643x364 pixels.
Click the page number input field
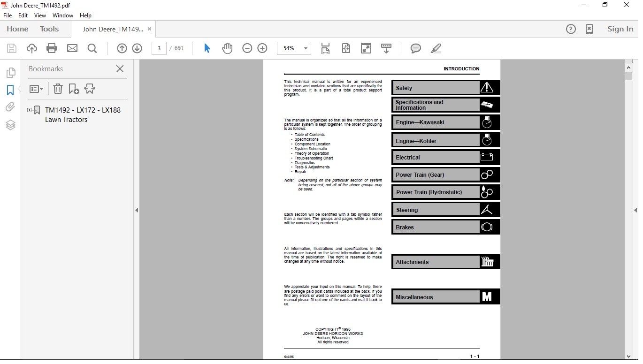pyautogui.click(x=159, y=48)
